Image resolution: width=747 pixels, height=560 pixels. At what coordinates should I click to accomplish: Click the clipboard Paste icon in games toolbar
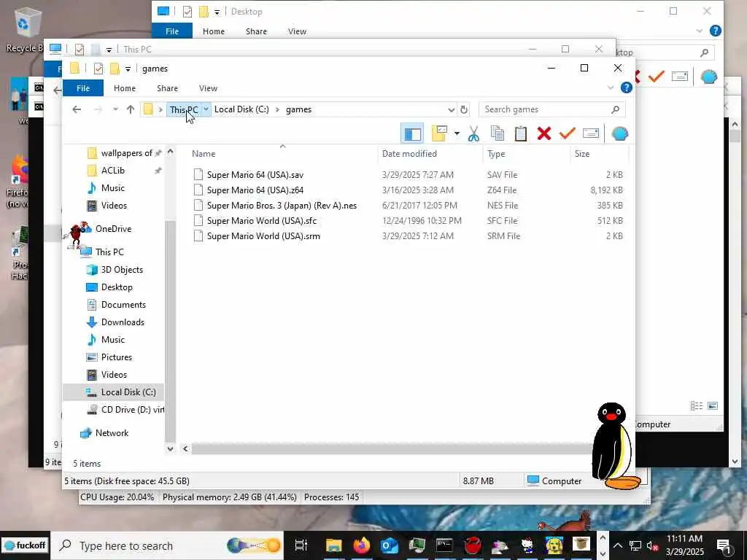[521, 134]
